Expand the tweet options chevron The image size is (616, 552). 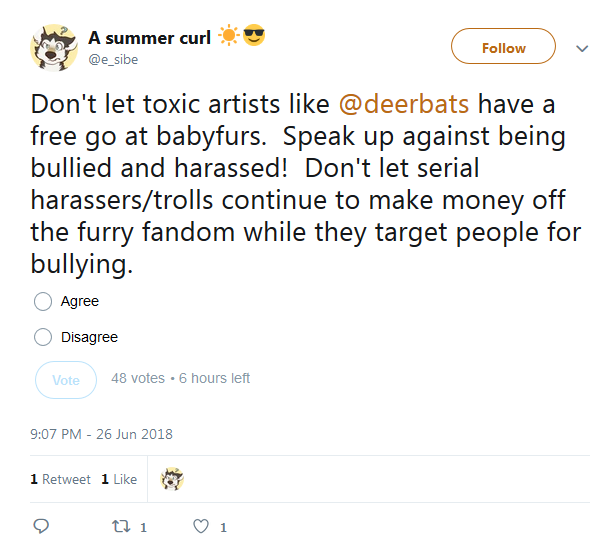click(x=582, y=48)
